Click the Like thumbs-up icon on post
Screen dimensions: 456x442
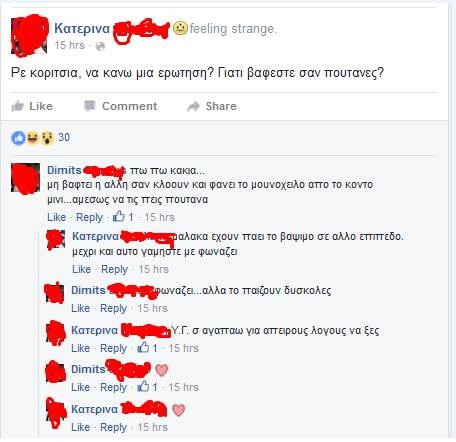[x=17, y=106]
